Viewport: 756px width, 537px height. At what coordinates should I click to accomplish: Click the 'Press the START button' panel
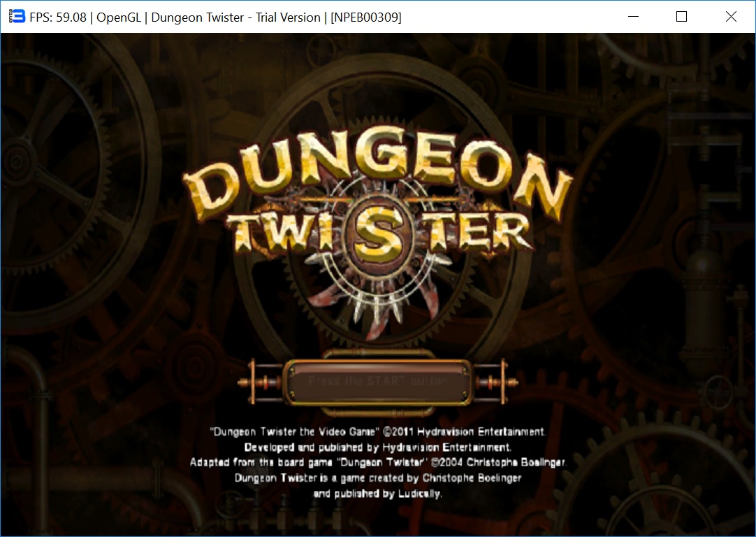[378, 382]
